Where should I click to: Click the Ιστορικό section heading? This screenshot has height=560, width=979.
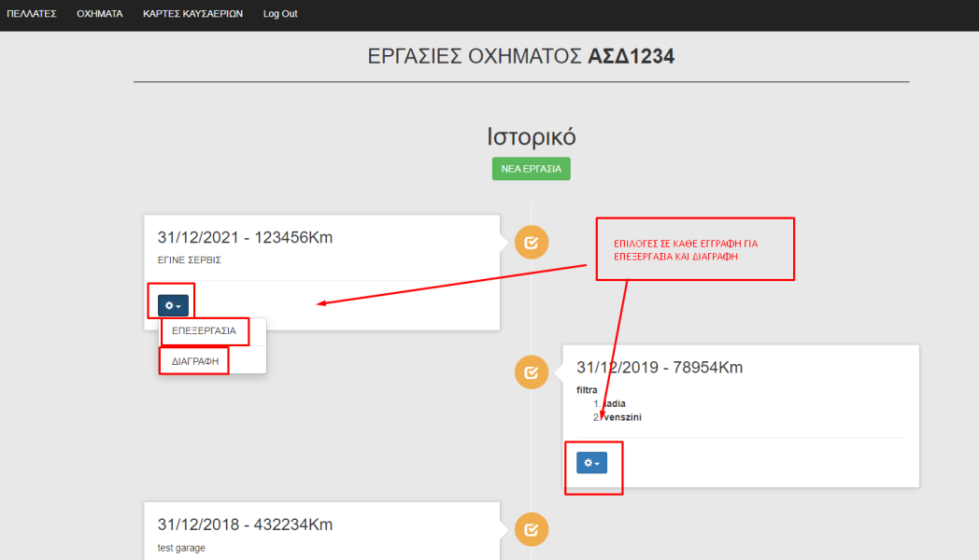[x=531, y=136]
